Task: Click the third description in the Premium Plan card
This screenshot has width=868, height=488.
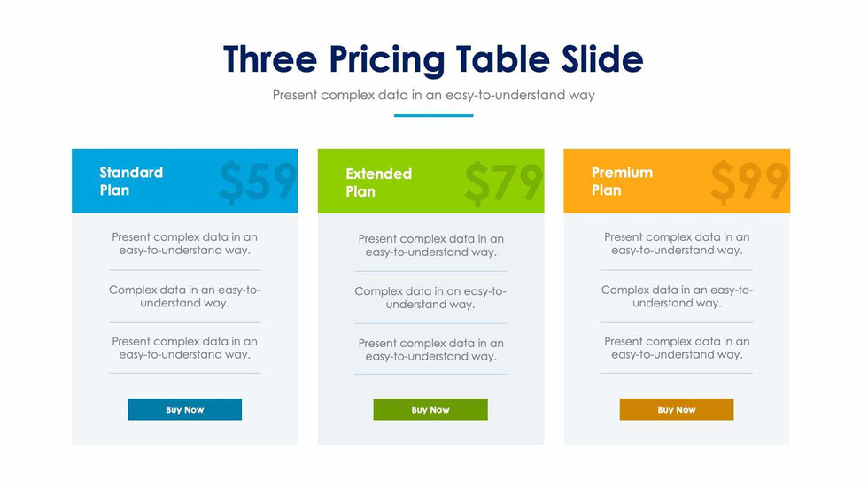Action: [677, 347]
